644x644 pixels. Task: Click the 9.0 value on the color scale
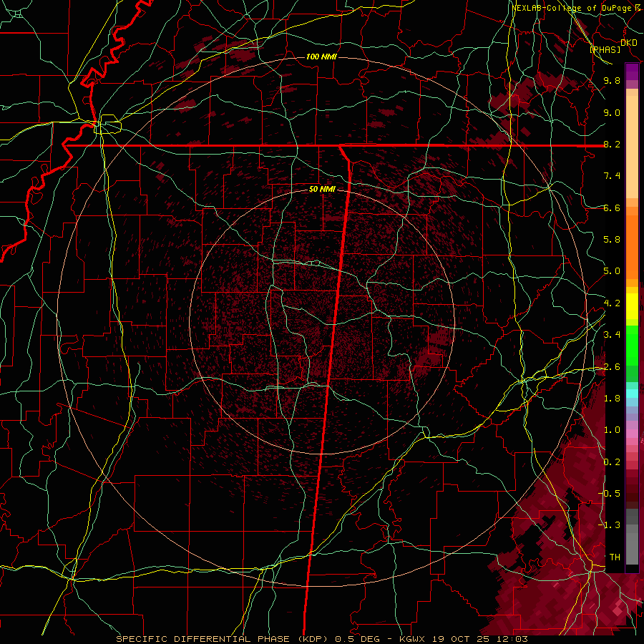[612, 112]
